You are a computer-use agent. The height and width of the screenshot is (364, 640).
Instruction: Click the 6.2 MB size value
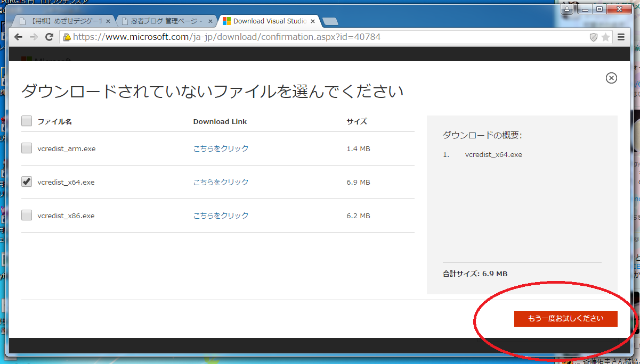pyautogui.click(x=358, y=216)
